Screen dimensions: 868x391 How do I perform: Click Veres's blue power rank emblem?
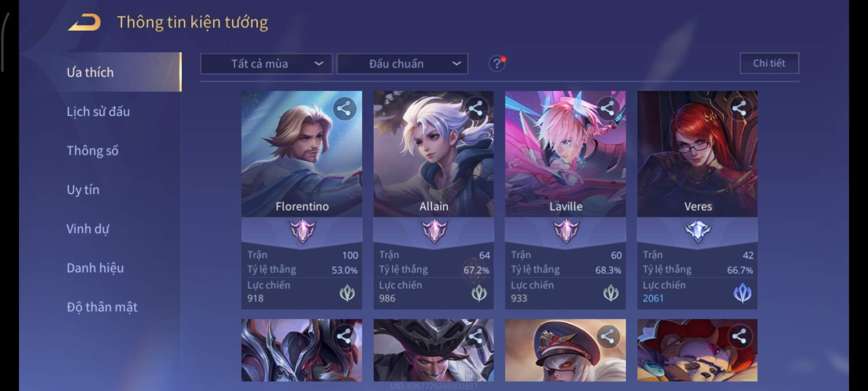pos(743,293)
